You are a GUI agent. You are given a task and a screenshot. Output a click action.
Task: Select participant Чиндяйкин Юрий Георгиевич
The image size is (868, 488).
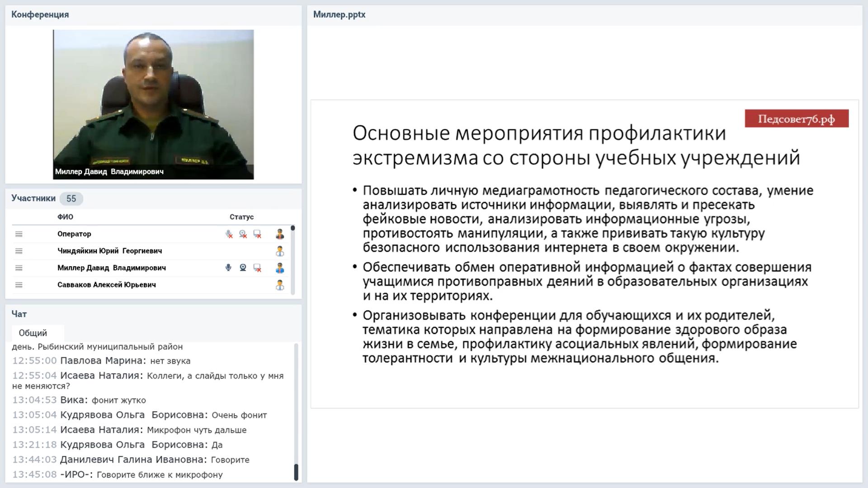point(109,251)
